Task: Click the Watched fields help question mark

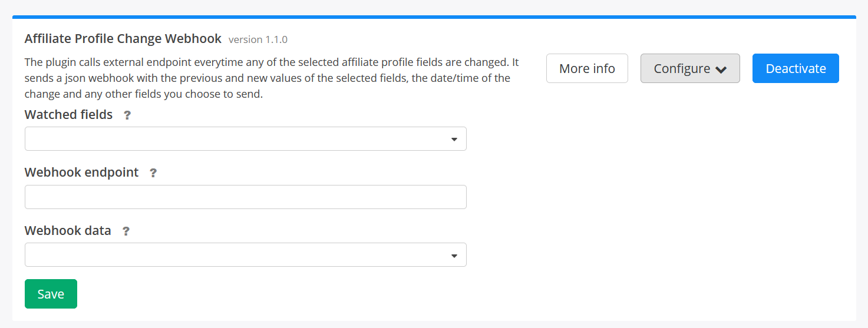Action: pyautogui.click(x=127, y=115)
